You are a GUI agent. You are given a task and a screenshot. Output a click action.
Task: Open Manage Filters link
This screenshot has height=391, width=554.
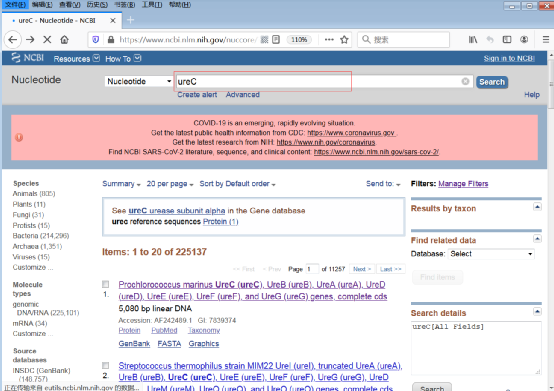coord(463,184)
